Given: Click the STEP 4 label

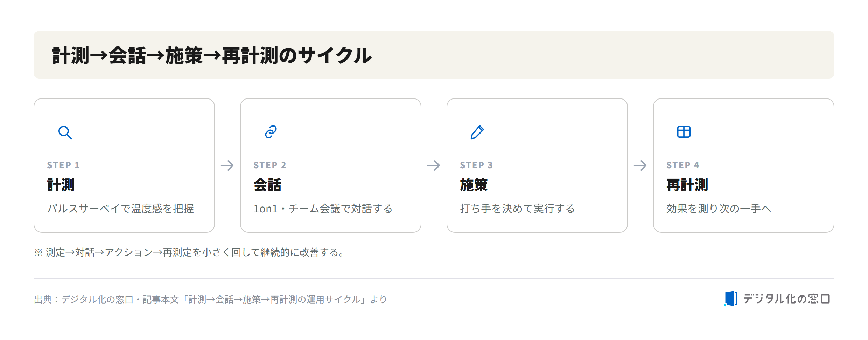Looking at the screenshot, I should coord(683,165).
